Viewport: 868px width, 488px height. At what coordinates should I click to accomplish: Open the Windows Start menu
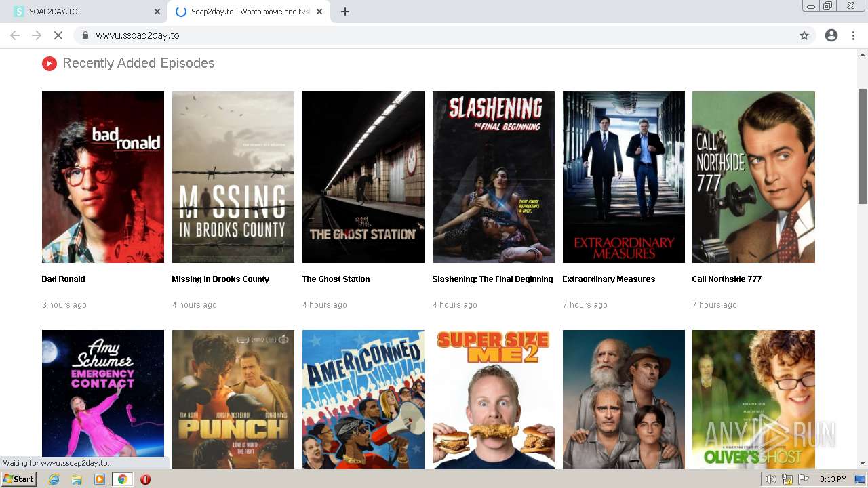[x=19, y=479]
